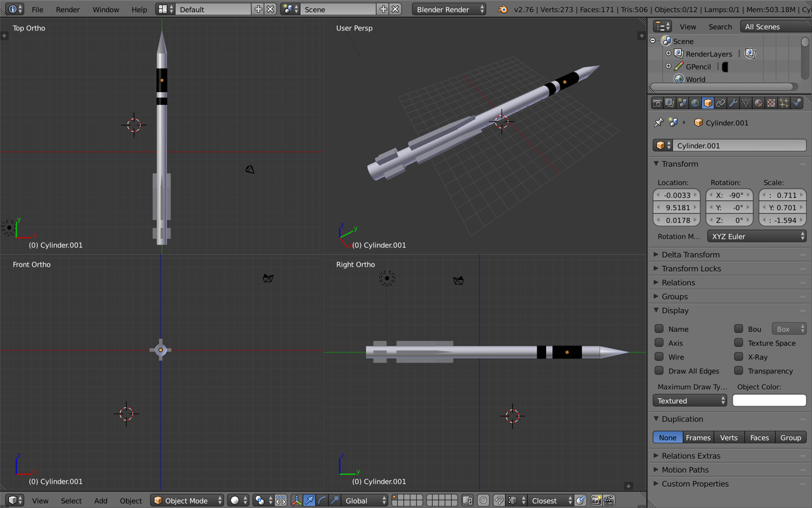Enable the Texture Space checkbox

[738, 342]
